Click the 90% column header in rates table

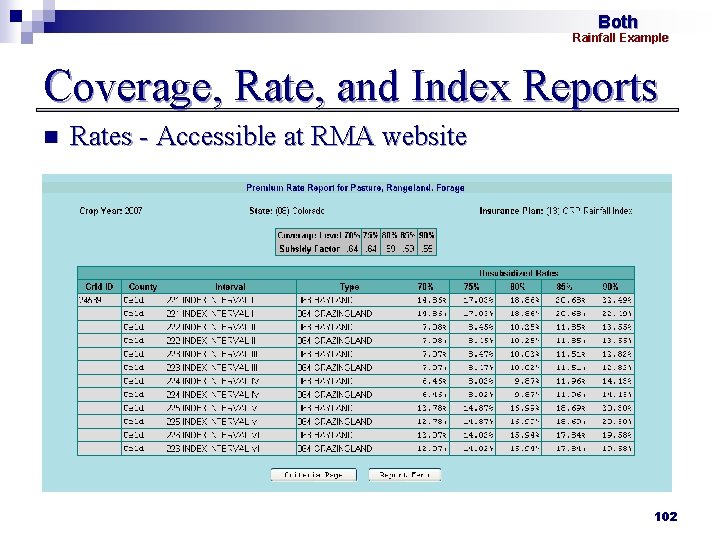(610, 287)
